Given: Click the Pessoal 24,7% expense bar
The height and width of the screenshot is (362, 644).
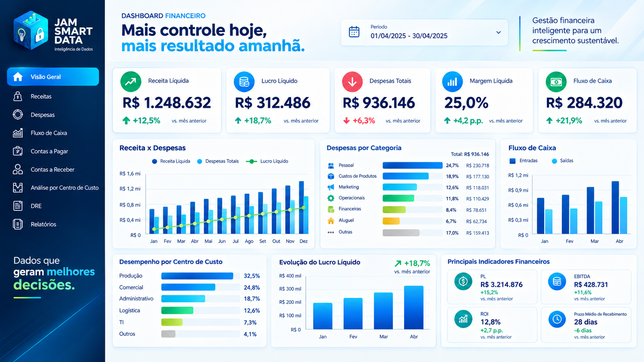Looking at the screenshot, I should tap(413, 166).
